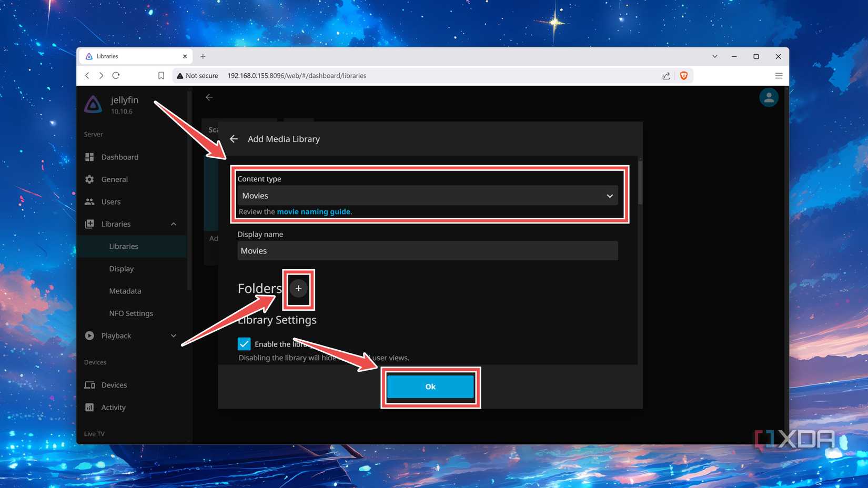Viewport: 868px width, 488px height.
Task: Click the Jellyfin logo at the top
Action: tap(93, 104)
